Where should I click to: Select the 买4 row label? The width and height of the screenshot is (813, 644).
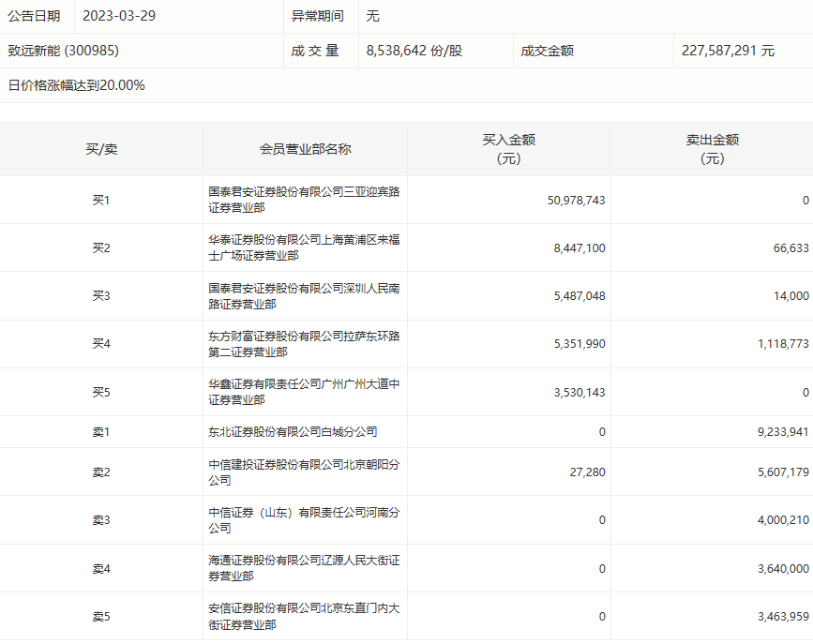(101, 344)
